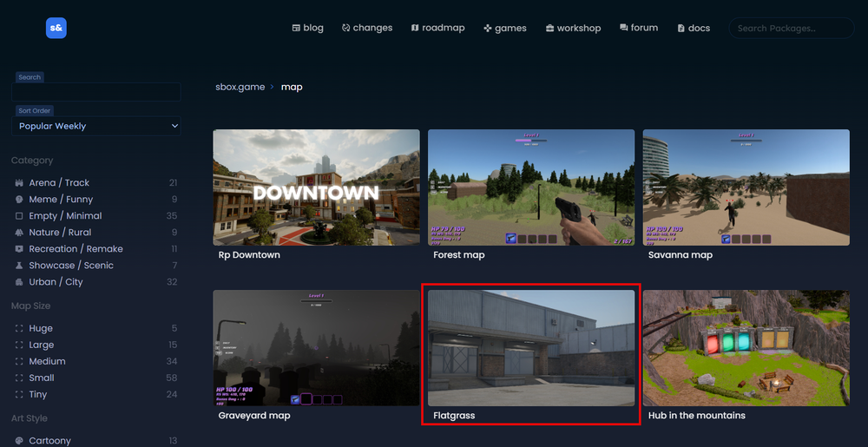Viewport: 868px width, 447px height.
Task: Open the Forest map thumbnail
Action: (531, 187)
